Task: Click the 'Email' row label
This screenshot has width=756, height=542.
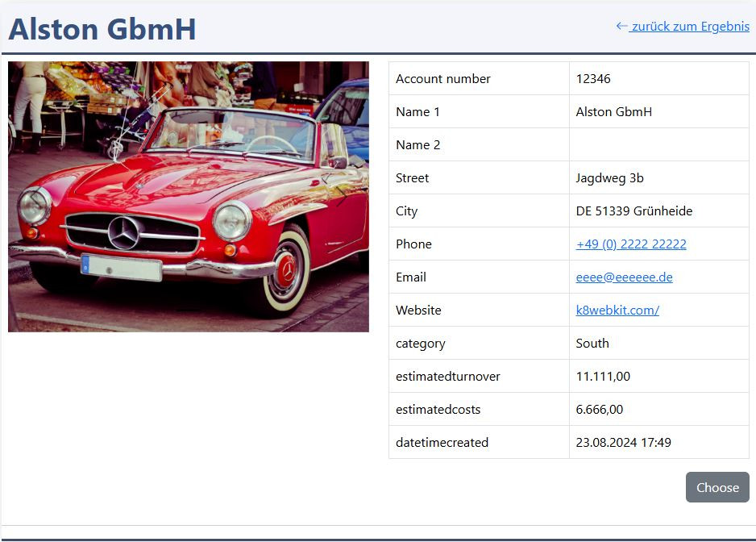Action: 411,277
